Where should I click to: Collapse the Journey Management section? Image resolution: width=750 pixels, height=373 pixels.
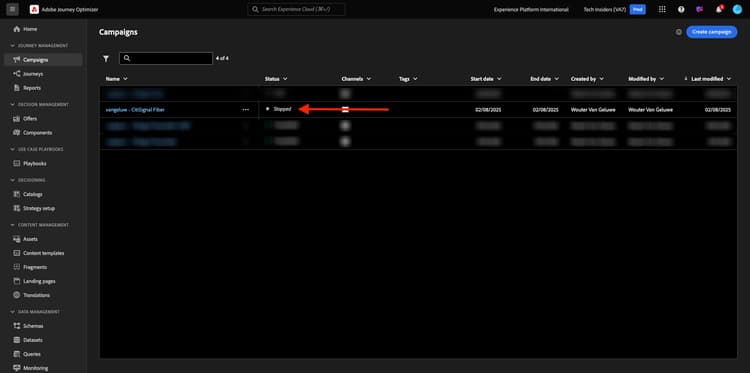tap(13, 46)
